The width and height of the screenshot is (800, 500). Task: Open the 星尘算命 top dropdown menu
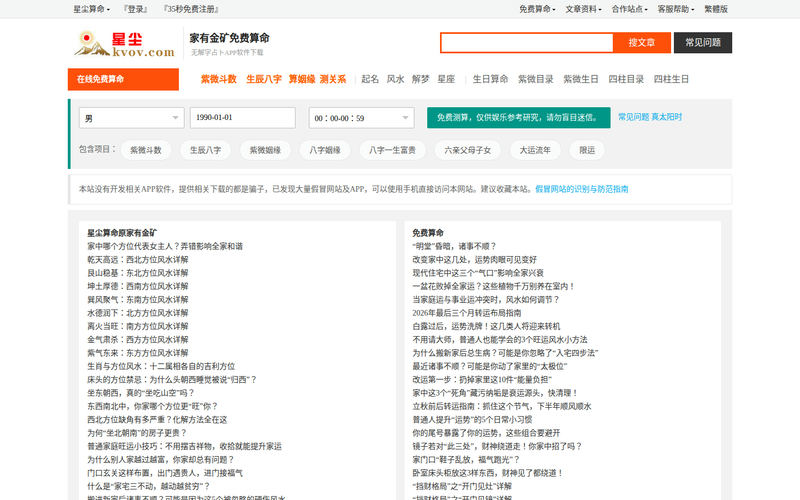coord(91,9)
